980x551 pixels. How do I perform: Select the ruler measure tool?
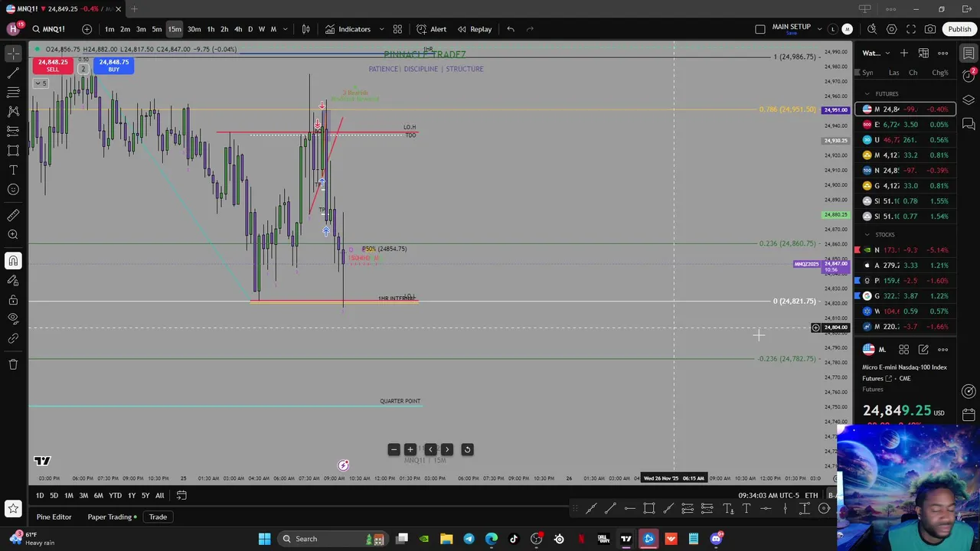pos(13,215)
